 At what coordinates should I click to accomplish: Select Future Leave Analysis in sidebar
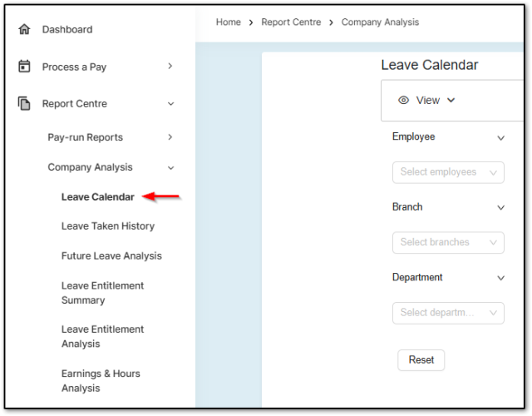(111, 256)
